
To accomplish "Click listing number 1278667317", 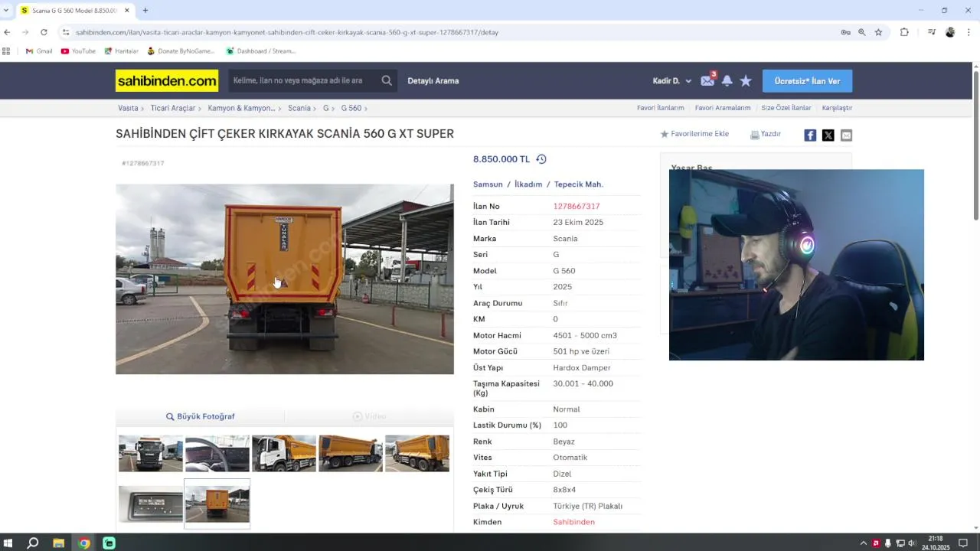I will (x=577, y=207).
